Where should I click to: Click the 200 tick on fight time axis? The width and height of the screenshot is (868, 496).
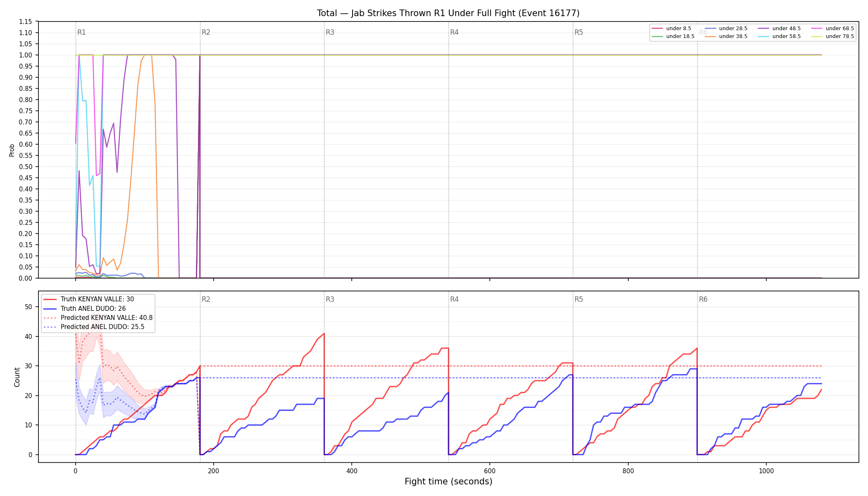coord(214,470)
